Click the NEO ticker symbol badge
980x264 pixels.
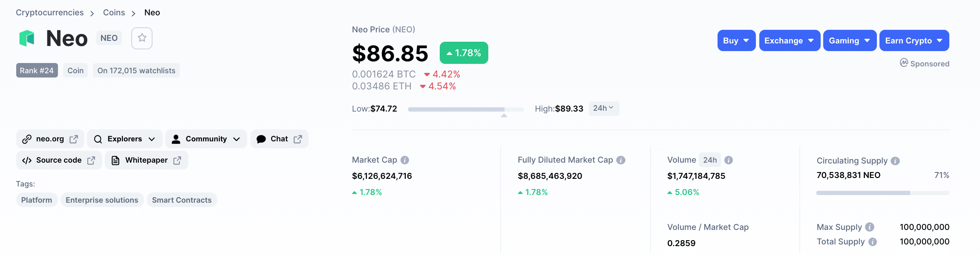109,38
